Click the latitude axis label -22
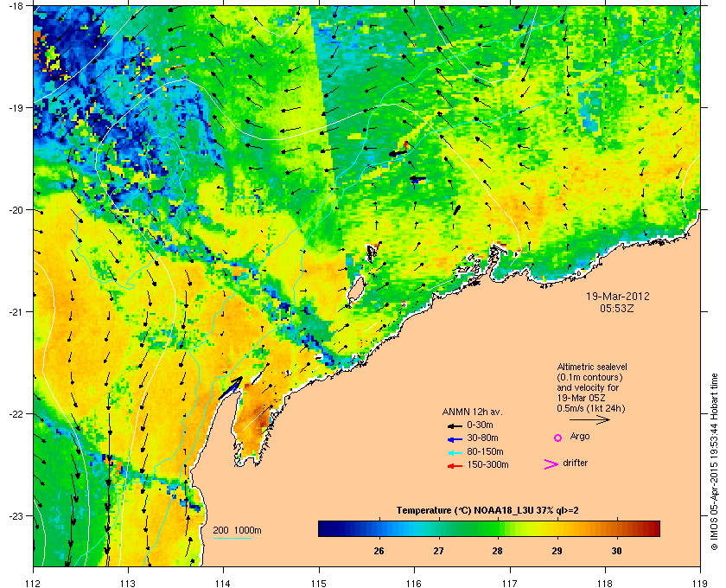The width and height of the screenshot is (726, 588). pyautogui.click(x=16, y=414)
